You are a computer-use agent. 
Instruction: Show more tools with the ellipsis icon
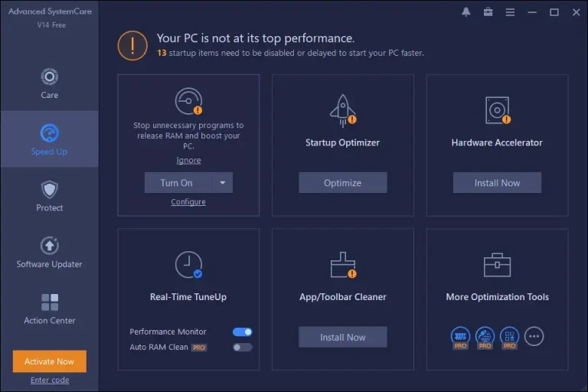pyautogui.click(x=534, y=336)
